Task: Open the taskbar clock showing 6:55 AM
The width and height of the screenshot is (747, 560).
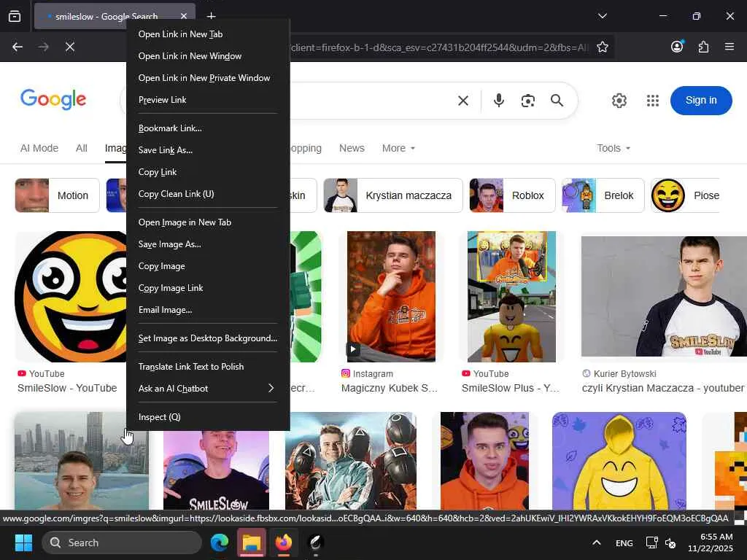Action: [x=711, y=542]
